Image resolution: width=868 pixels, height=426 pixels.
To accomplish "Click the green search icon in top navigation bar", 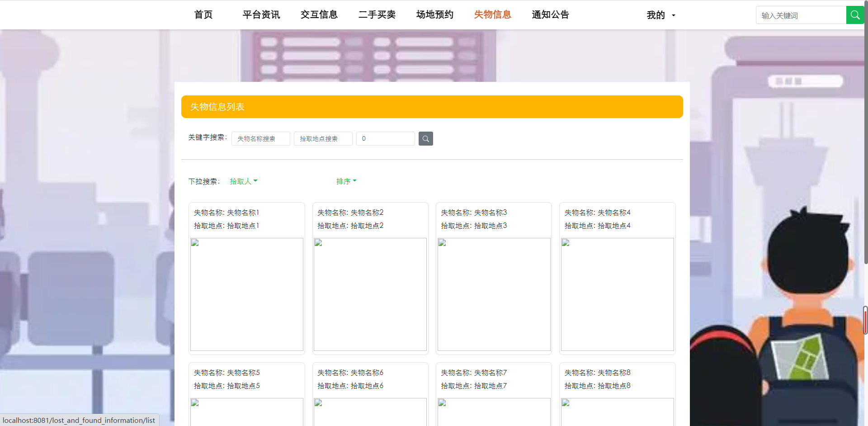I will [855, 14].
